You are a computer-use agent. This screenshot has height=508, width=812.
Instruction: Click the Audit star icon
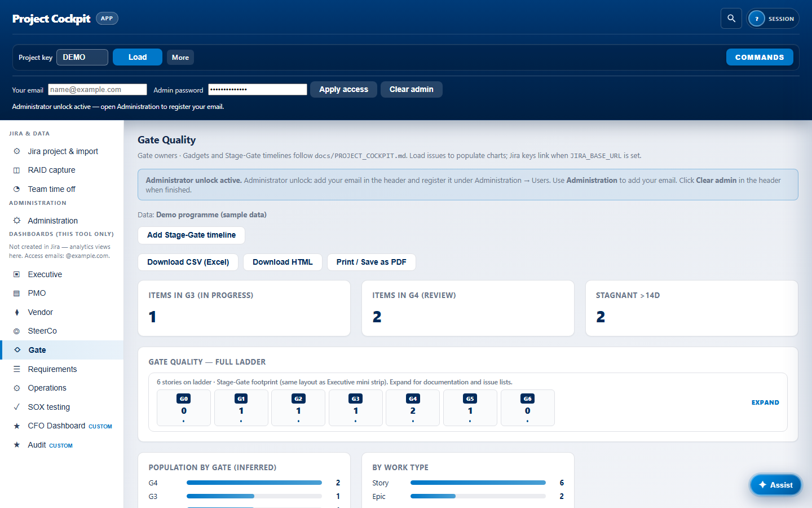(17, 445)
